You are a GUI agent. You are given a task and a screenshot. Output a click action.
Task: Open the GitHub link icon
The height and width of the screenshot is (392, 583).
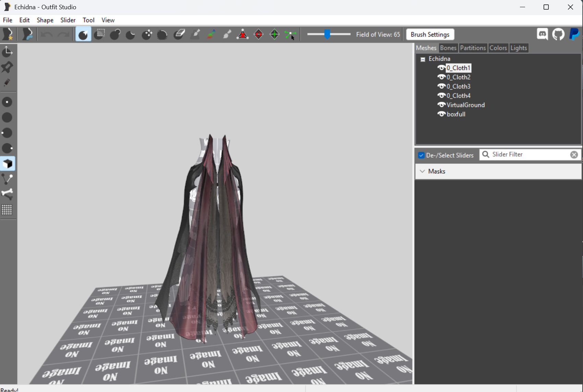coord(558,34)
